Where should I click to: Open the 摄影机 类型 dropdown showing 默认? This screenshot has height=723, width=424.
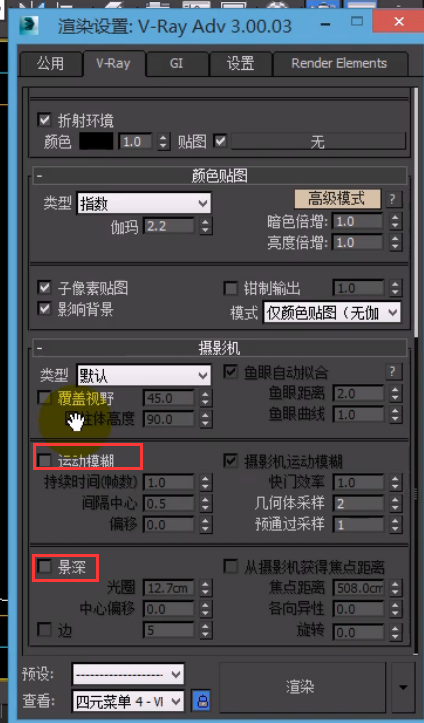tap(144, 375)
